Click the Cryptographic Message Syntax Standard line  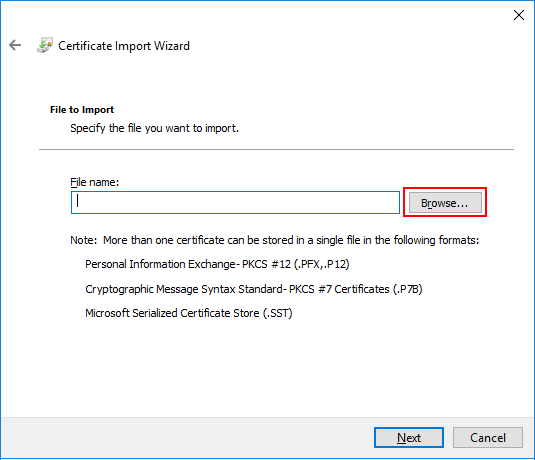point(254,289)
